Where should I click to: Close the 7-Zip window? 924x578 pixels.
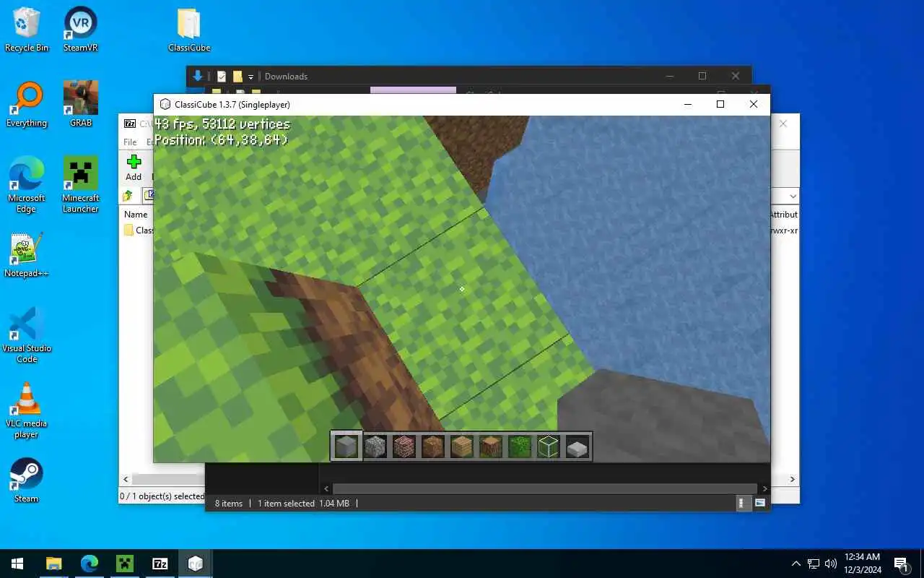coord(783,124)
